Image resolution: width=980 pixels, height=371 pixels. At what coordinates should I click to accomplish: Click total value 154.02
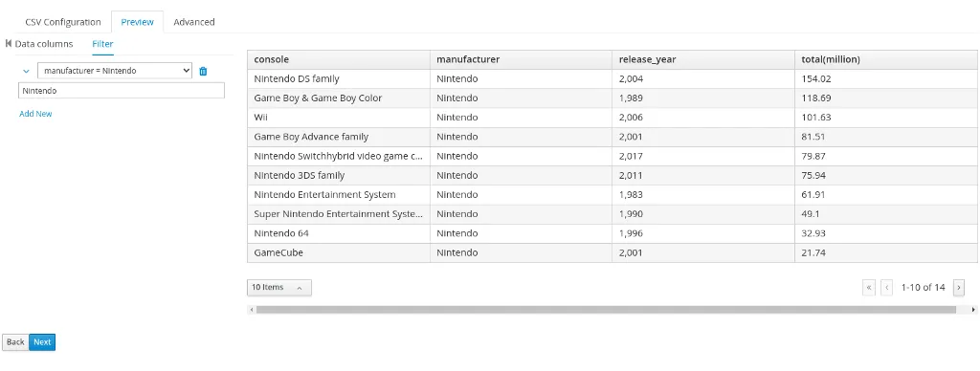[886, 78]
